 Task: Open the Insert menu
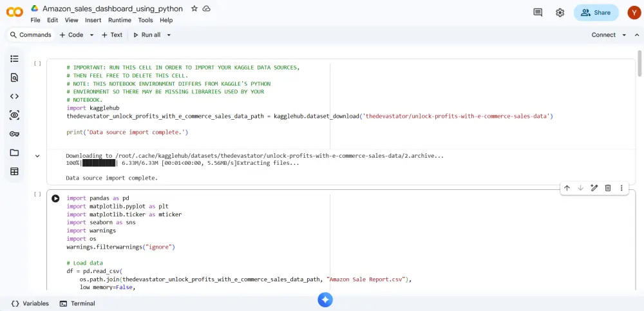click(93, 20)
